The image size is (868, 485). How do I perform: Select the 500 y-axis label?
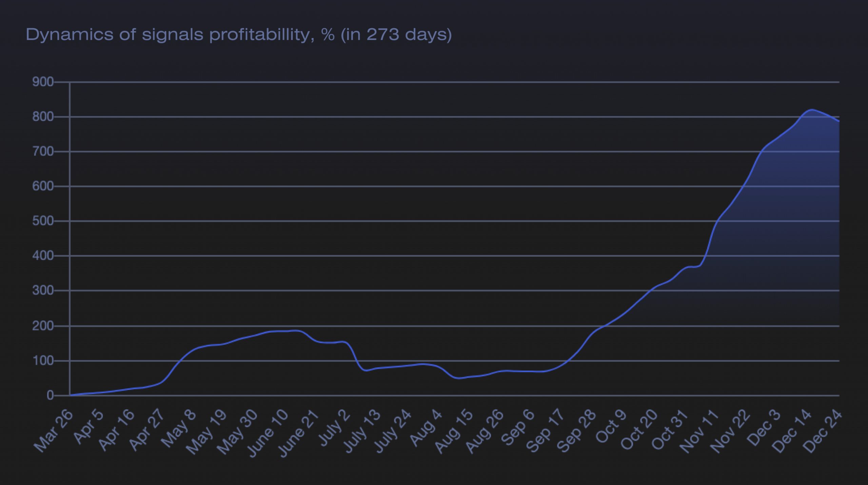click(x=43, y=221)
